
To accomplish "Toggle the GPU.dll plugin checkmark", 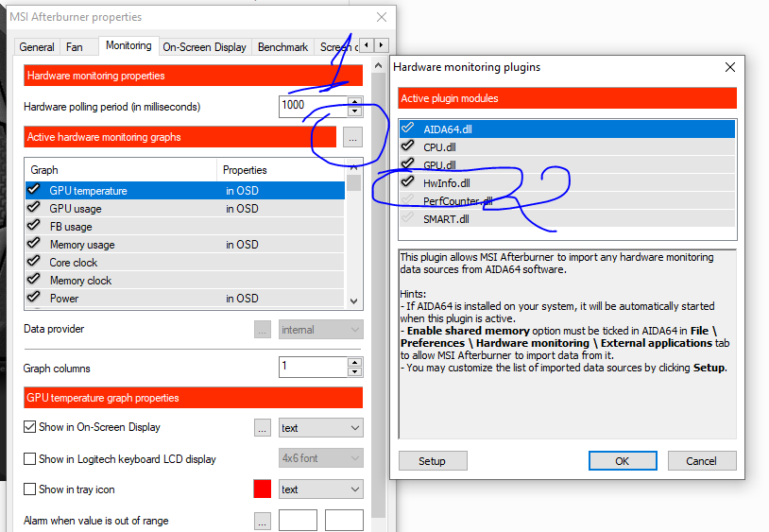I will click(x=407, y=163).
